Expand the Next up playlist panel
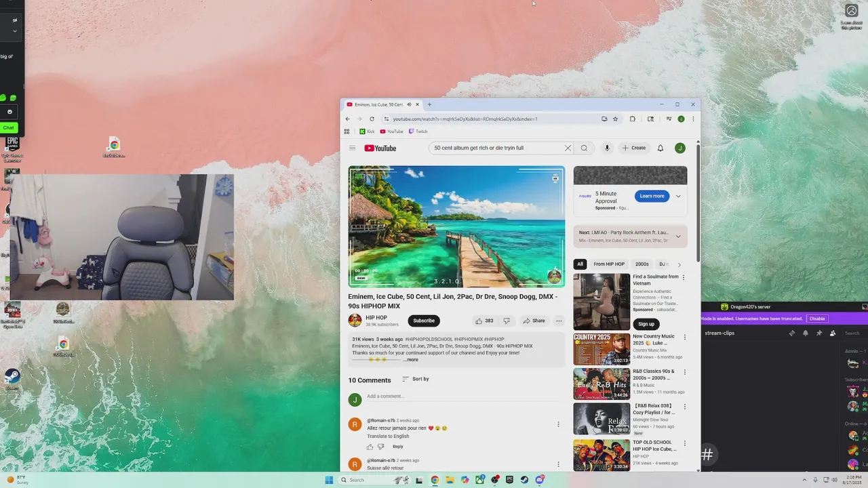The image size is (868, 488). pyautogui.click(x=678, y=237)
